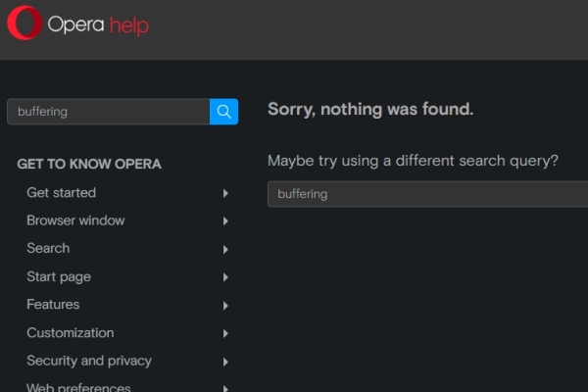
Task: Expand the Features section arrow
Action: click(x=225, y=305)
